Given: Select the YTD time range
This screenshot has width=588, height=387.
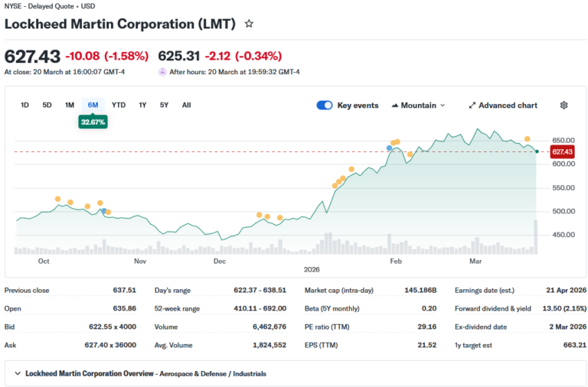Looking at the screenshot, I should [119, 105].
